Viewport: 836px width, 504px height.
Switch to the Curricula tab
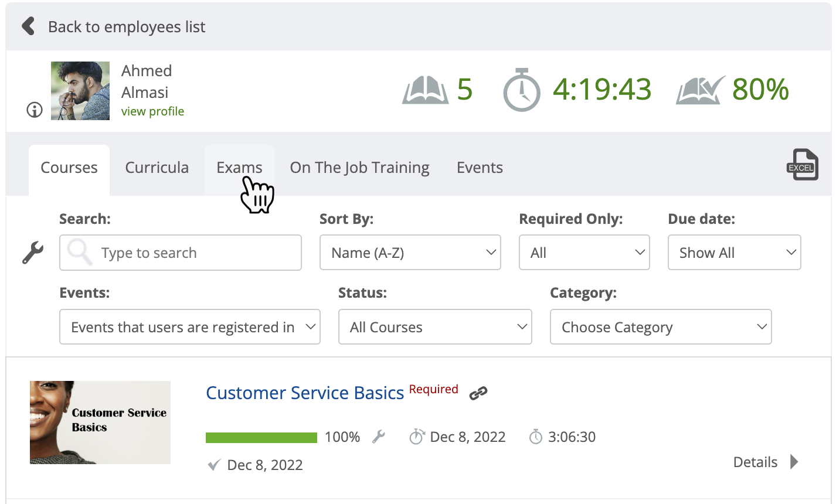click(157, 168)
